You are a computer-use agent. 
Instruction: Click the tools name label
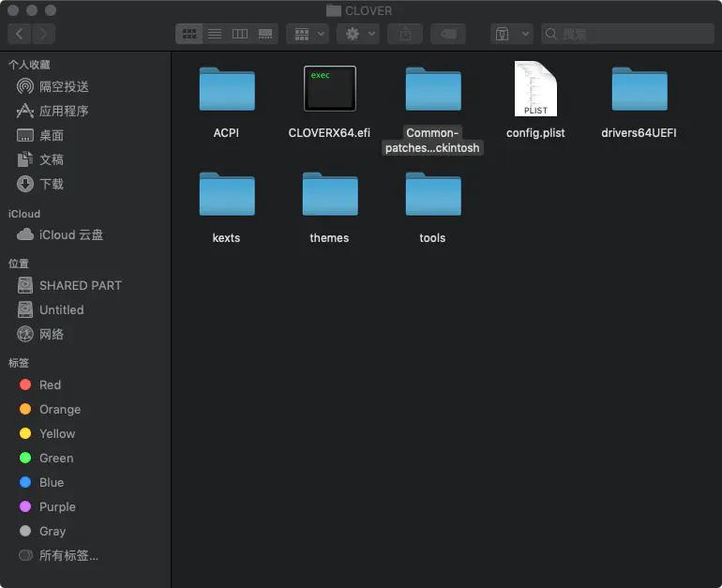point(432,238)
